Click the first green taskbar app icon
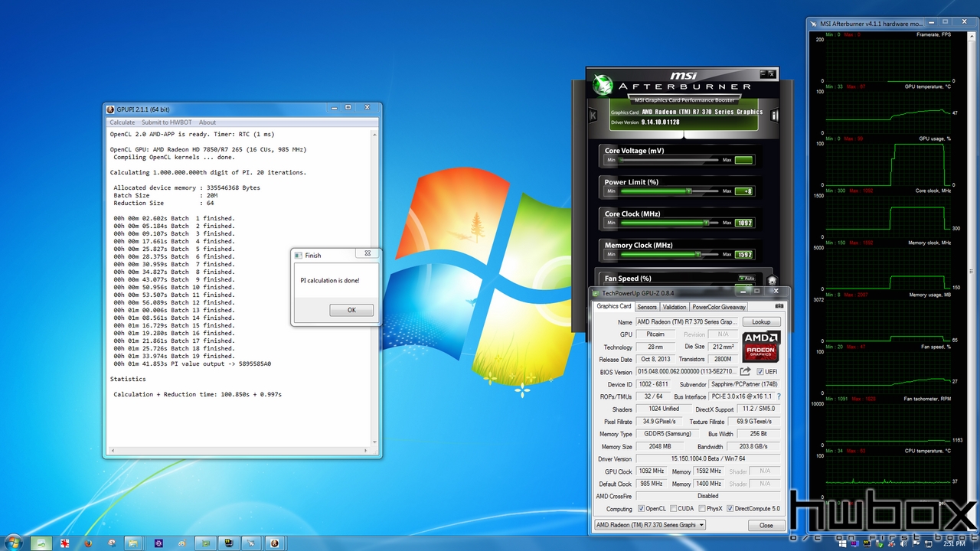This screenshot has width=980, height=551. (x=41, y=543)
